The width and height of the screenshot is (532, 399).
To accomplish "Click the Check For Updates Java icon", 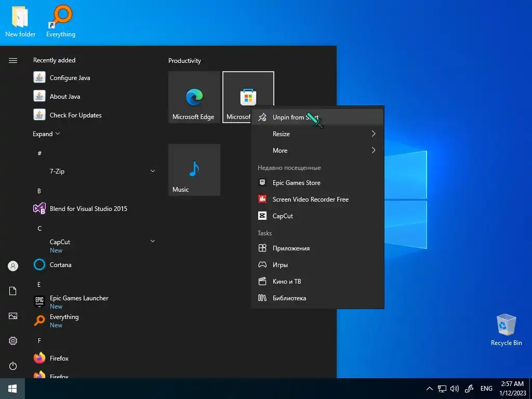I will pyautogui.click(x=39, y=115).
